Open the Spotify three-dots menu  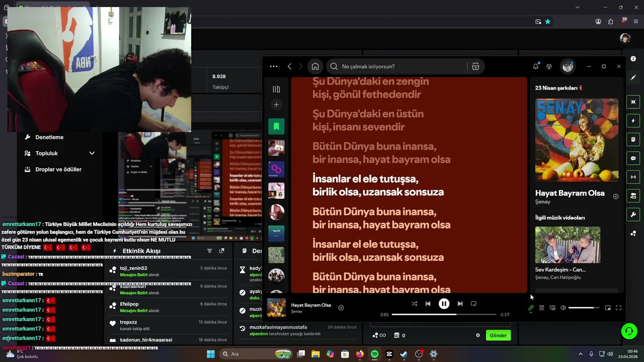coord(273,66)
